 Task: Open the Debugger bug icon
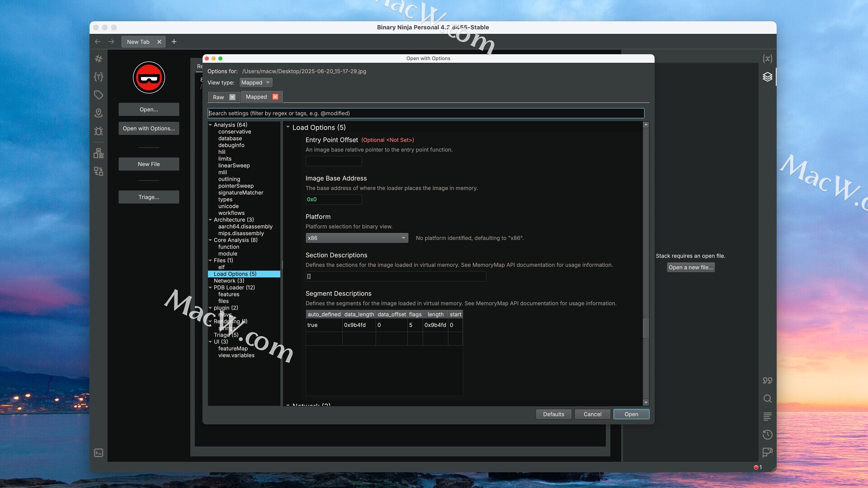99,131
